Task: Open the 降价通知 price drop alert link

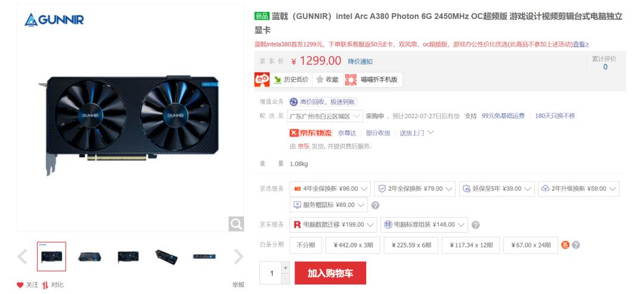Action: (x=360, y=61)
